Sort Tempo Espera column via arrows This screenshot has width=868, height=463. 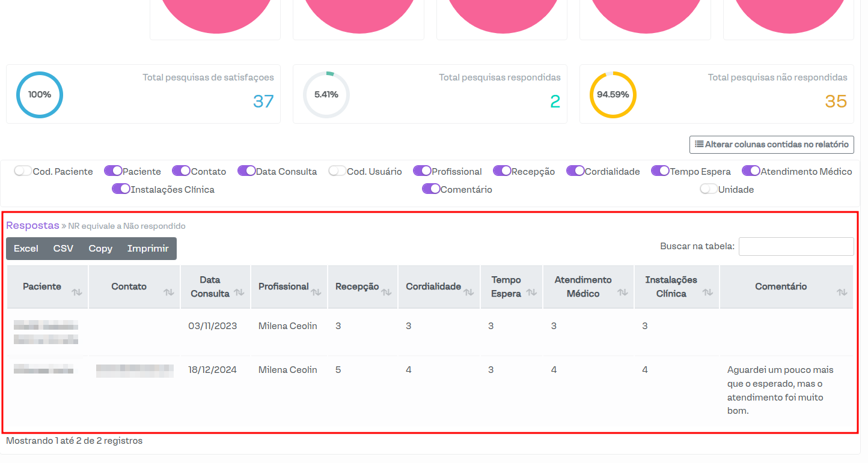[x=531, y=292]
